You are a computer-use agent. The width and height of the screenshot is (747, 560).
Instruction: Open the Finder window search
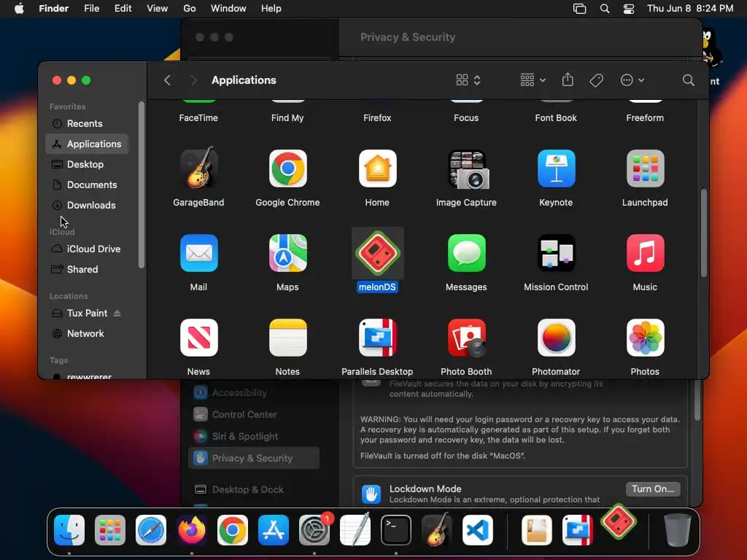click(x=688, y=80)
